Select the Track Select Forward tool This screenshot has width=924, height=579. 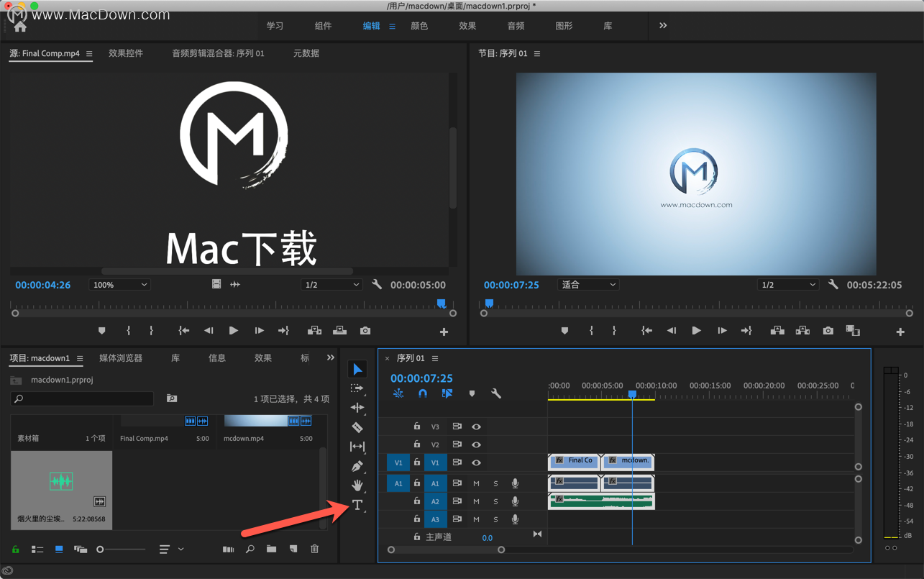[x=357, y=388]
